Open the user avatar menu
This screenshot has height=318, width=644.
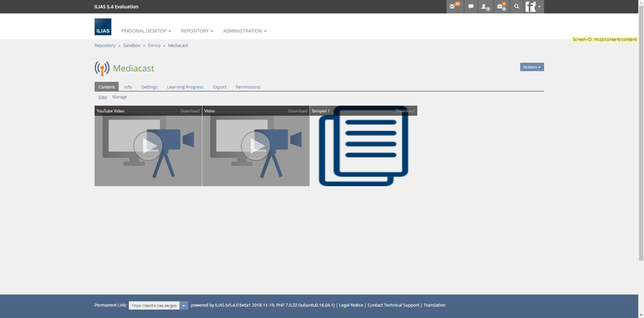[534, 6]
